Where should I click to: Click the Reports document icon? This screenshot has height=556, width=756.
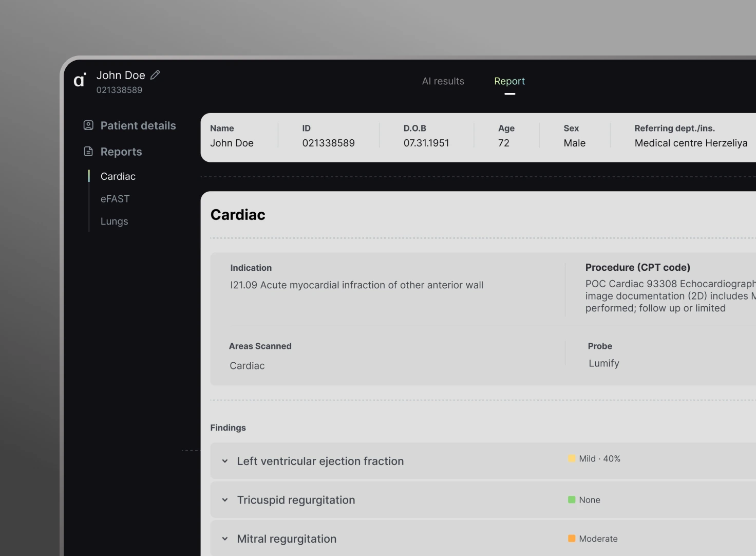pos(88,152)
